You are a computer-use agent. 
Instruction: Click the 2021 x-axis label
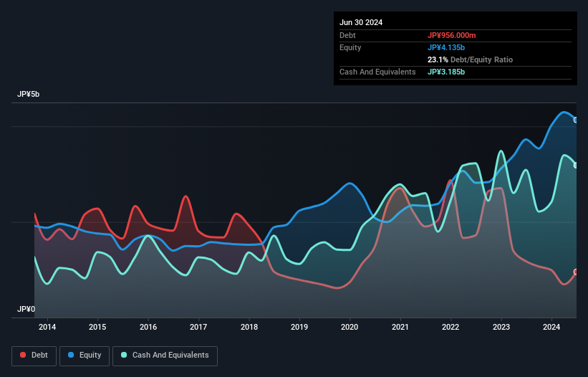400,327
